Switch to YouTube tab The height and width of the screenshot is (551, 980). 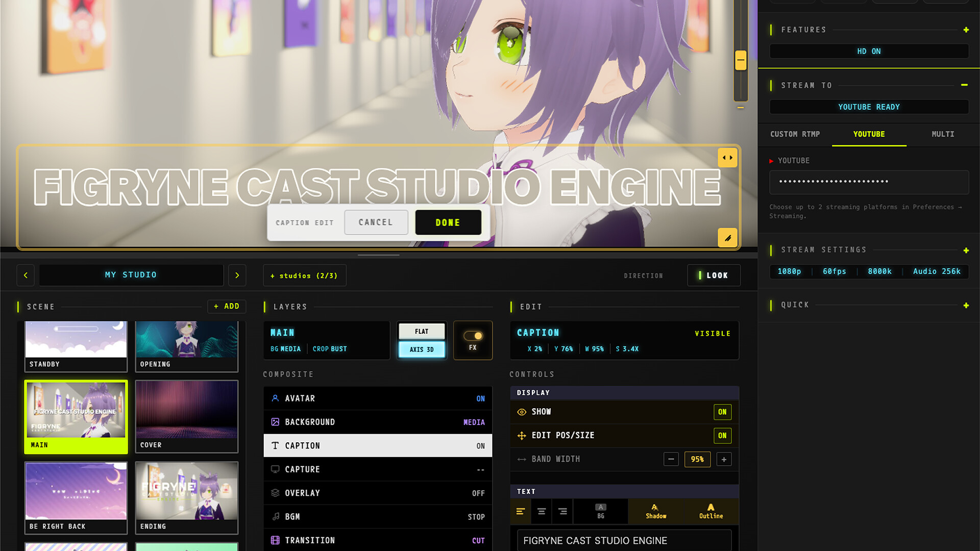coord(869,134)
